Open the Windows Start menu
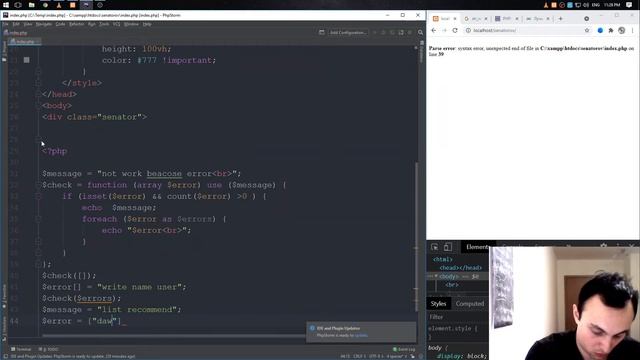 [x=6, y=5]
